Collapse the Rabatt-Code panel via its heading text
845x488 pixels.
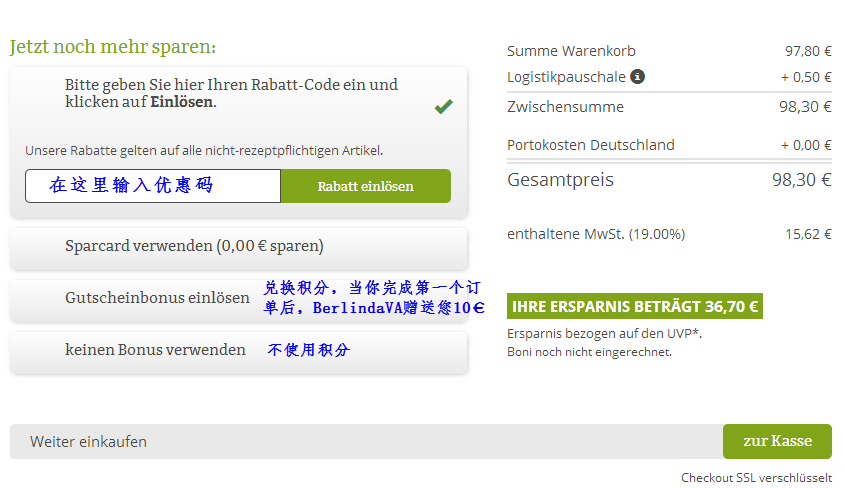tap(232, 93)
